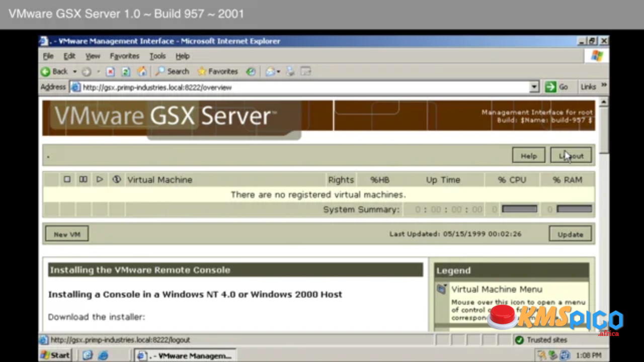The image size is (644, 362).
Task: Click the second system tray icon
Action: coord(553,355)
